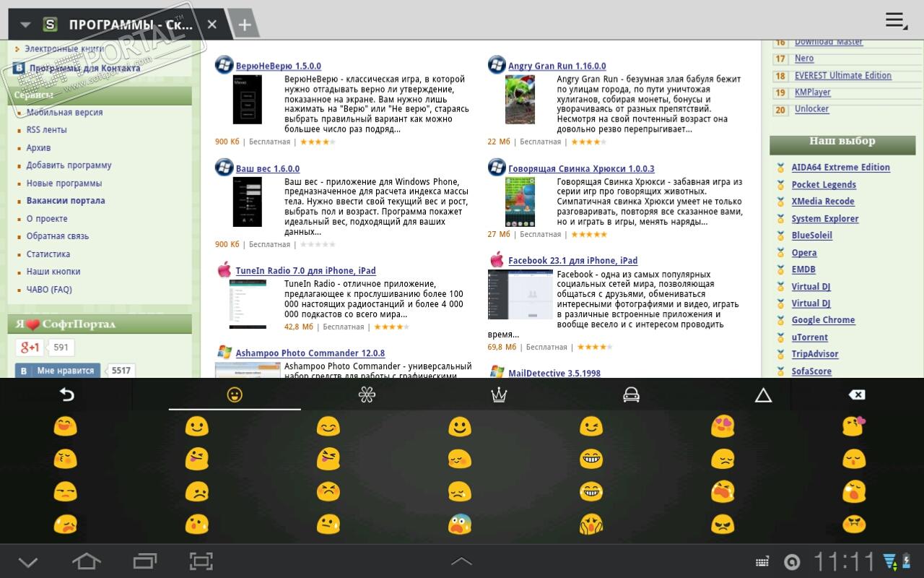This screenshot has height=578, width=924.
Task: Insert the winking tongue-out emoji
Action: (196, 459)
